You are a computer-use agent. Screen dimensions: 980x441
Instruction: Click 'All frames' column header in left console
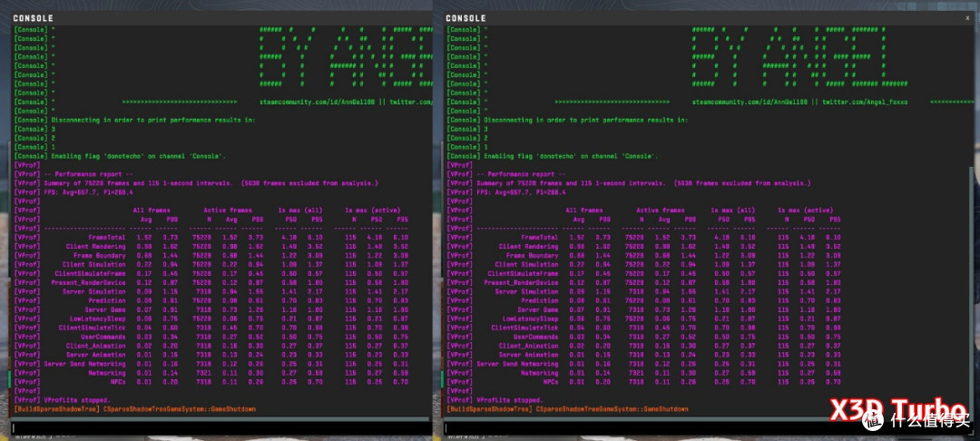[152, 211]
